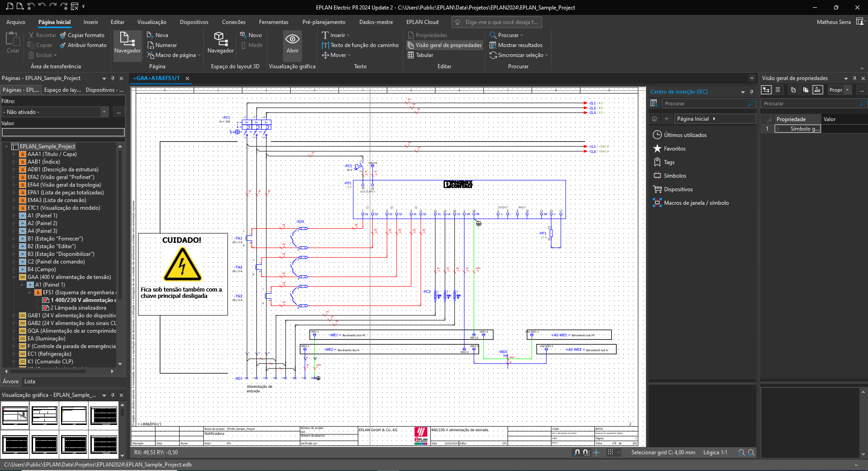
Task: Toggle Visão geral de propriedades
Action: coord(444,45)
